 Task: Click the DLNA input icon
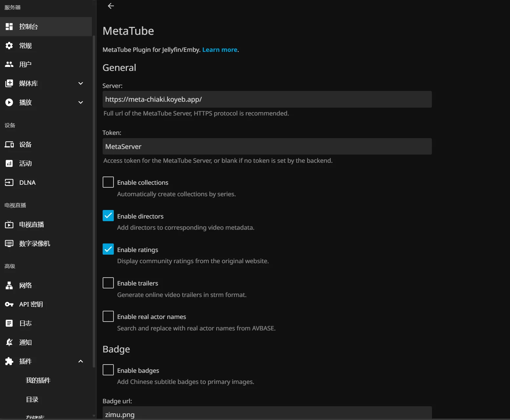pos(9,182)
